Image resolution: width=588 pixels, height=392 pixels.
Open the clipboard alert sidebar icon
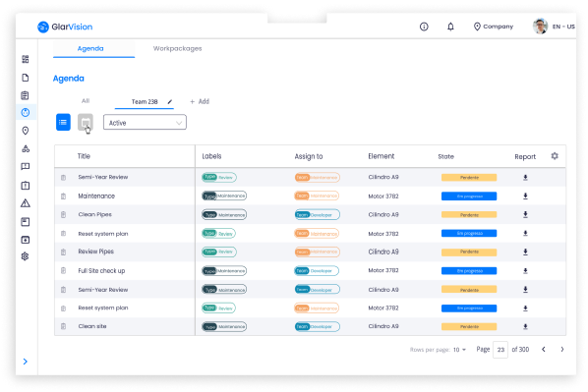tap(26, 185)
